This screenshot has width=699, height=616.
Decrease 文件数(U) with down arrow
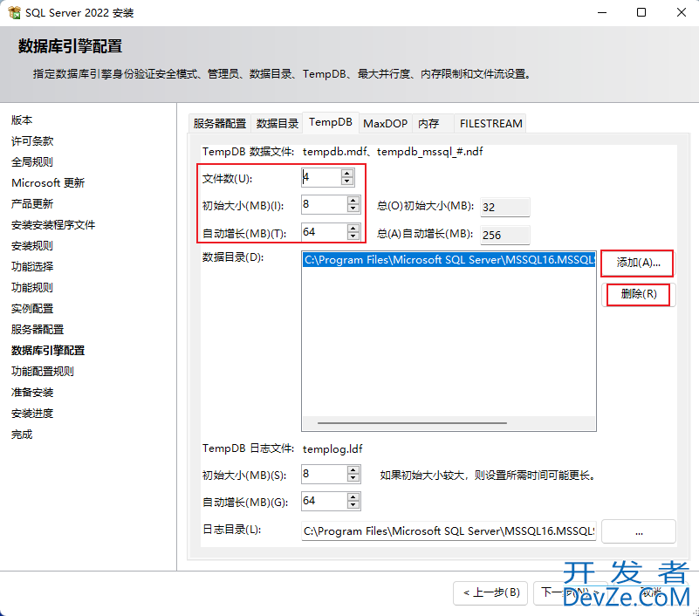tap(346, 181)
